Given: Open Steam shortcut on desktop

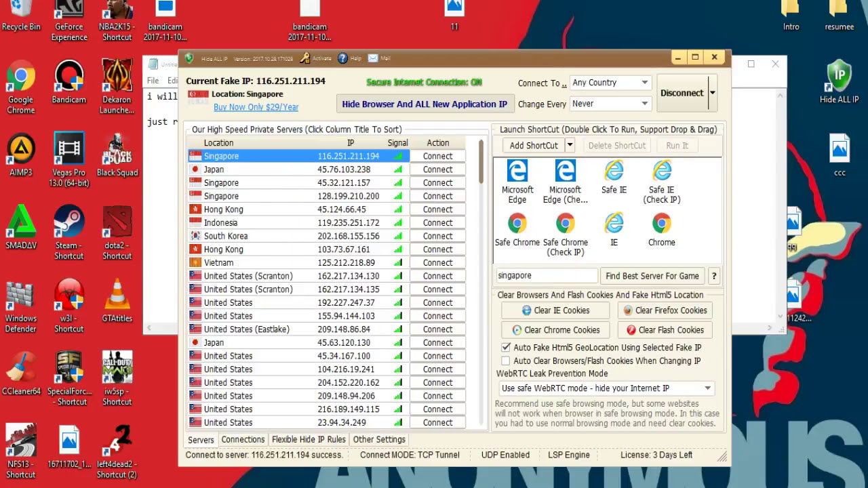Looking at the screenshot, I should 68,233.
